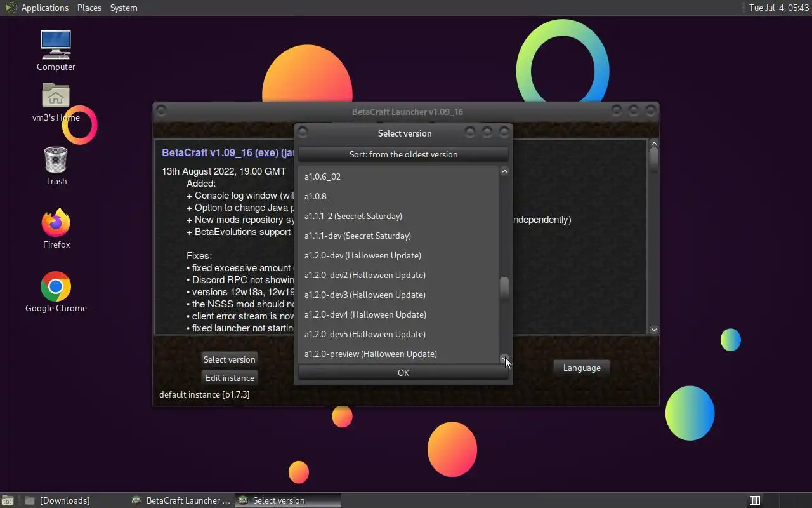Image resolution: width=812 pixels, height=508 pixels.
Task: Select version a1.0.8
Action: click(x=398, y=196)
